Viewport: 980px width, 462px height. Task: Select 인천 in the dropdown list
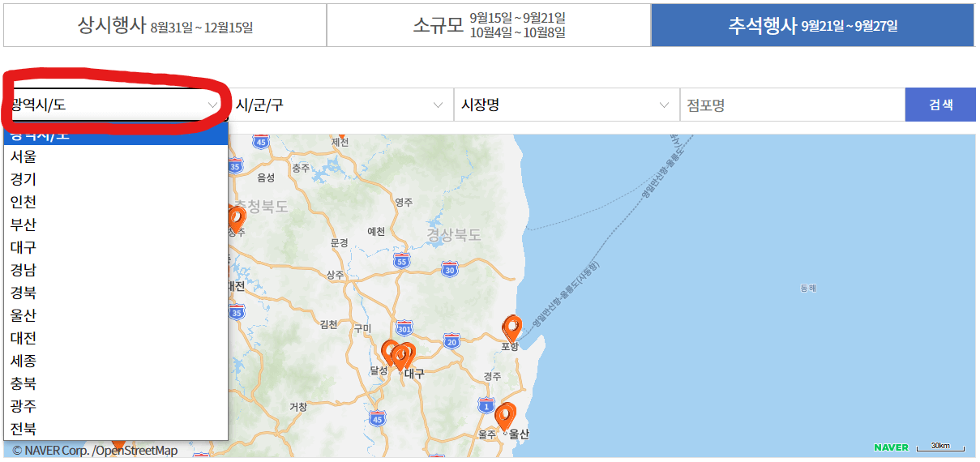[116, 202]
